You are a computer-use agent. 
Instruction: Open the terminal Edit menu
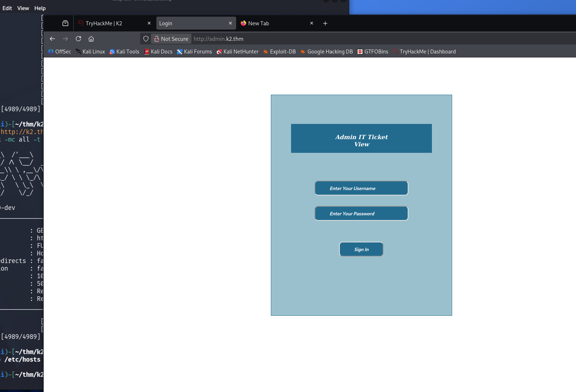[7, 8]
